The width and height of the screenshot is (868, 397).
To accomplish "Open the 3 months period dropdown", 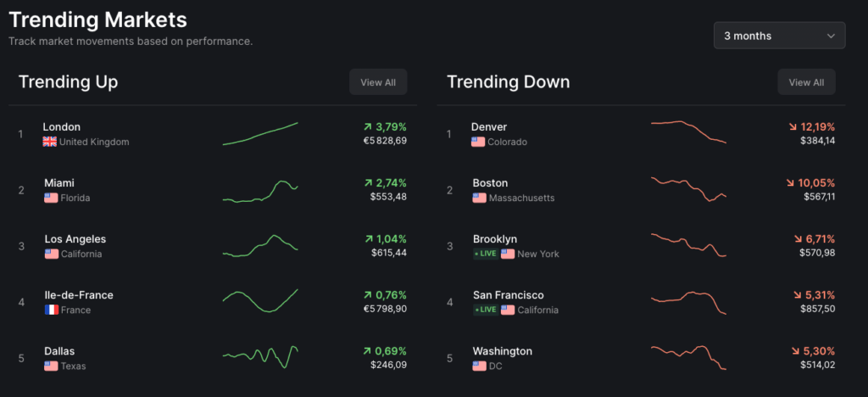I will pyautogui.click(x=778, y=36).
